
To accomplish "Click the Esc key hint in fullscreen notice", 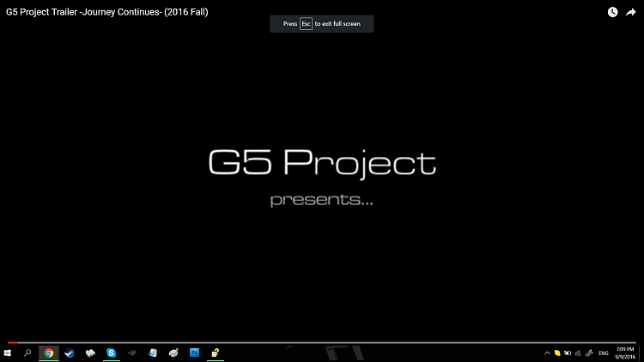I will tap(306, 24).
